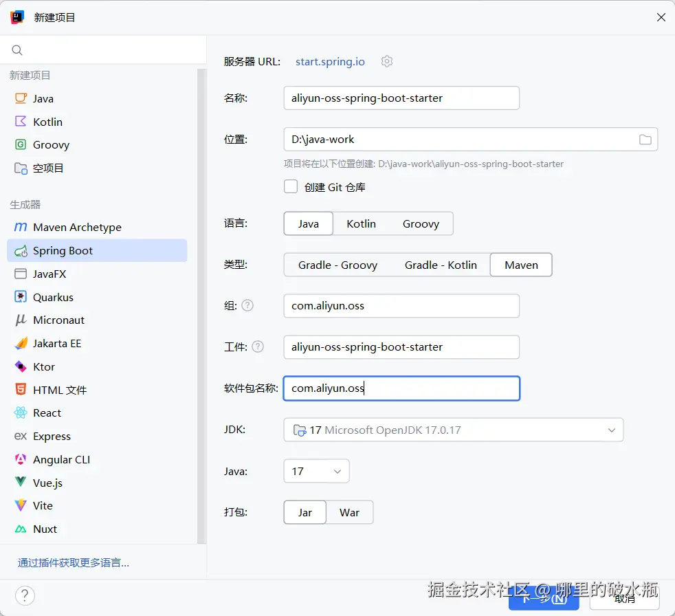Click the Spring Boot leaf icon
675x616 pixels.
tap(21, 250)
